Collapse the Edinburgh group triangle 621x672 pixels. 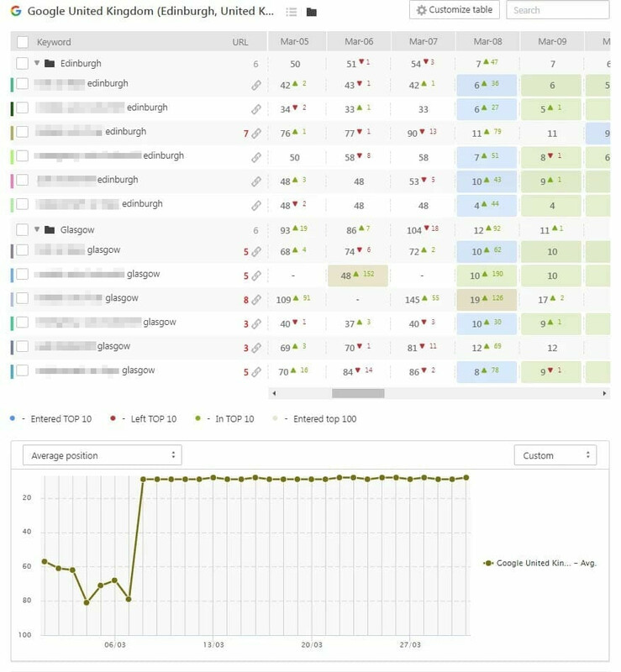pos(37,63)
